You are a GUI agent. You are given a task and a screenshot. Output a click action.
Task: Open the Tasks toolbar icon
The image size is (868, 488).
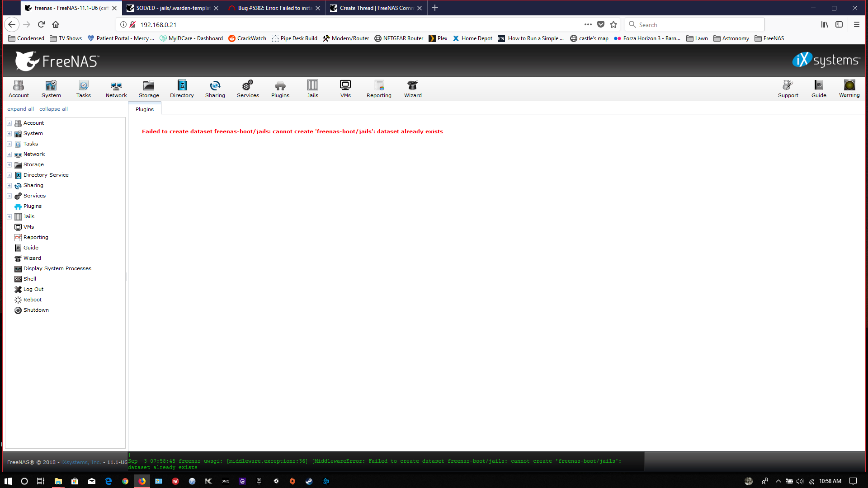pos(84,89)
